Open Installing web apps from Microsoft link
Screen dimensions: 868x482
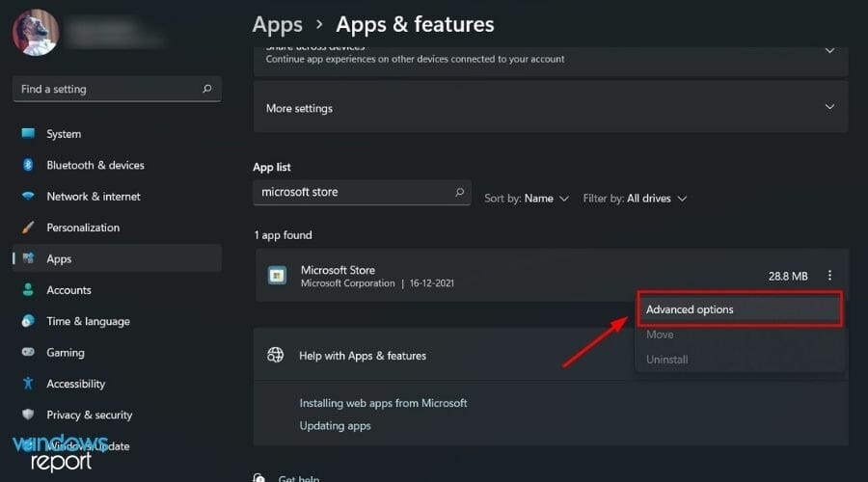(x=383, y=403)
